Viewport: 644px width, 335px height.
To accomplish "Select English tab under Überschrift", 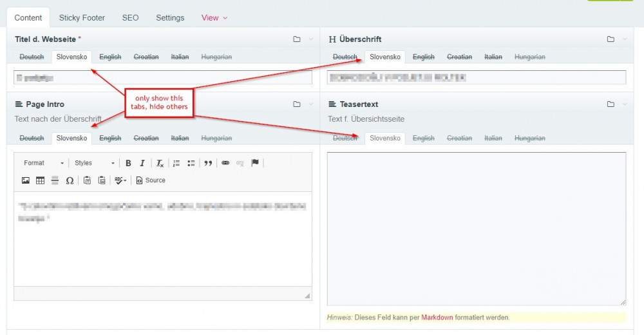I will click(424, 57).
